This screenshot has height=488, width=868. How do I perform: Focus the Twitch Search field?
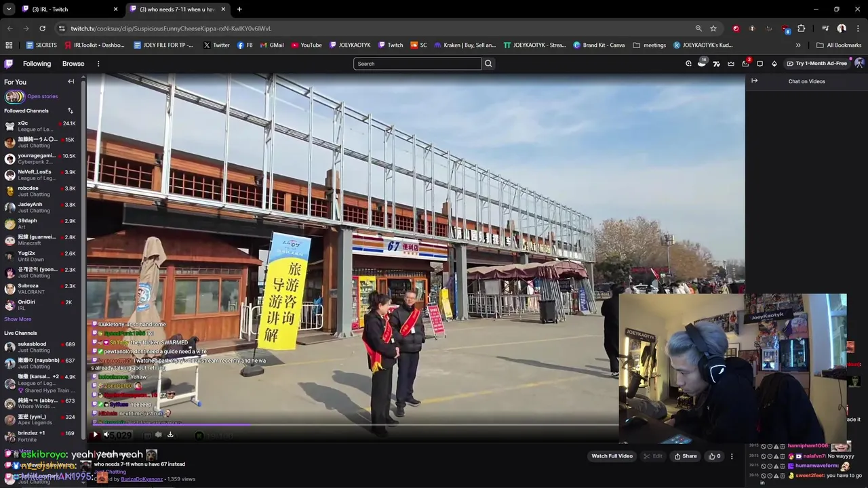click(417, 64)
